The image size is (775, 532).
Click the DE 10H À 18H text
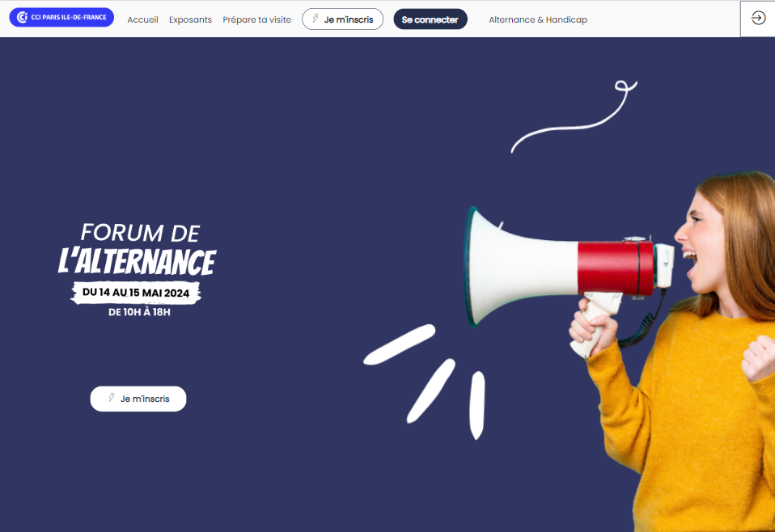pos(139,312)
